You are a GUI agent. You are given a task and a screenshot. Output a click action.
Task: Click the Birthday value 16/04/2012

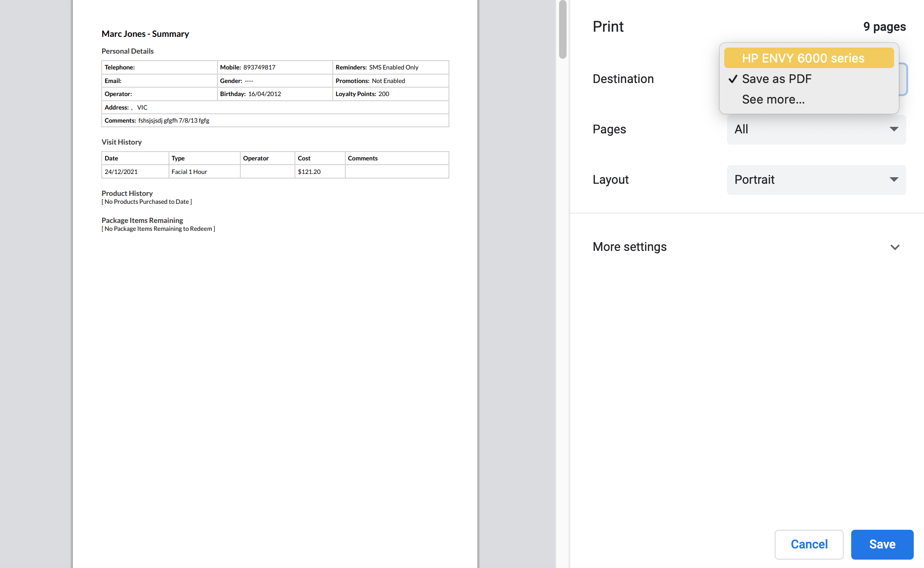(265, 94)
